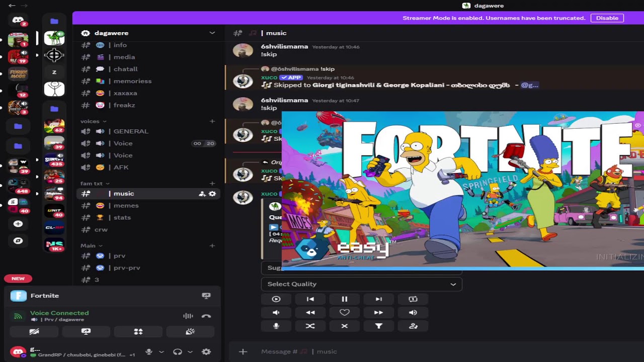
Task: Click the microphone lyrics button in music controls
Action: click(x=276, y=326)
